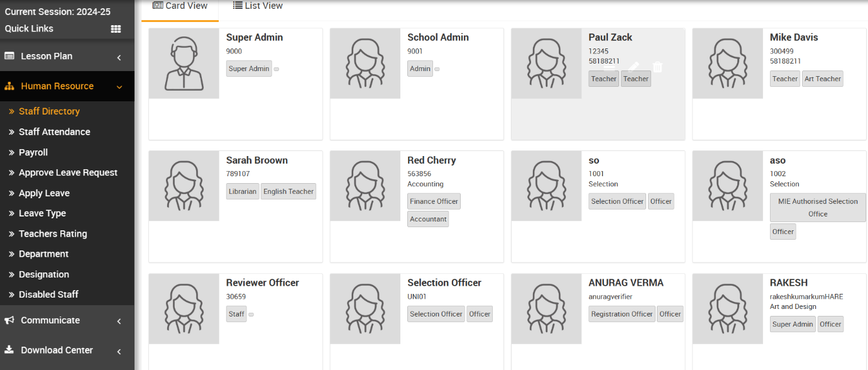The image size is (868, 370).
Task: Open the Disabled Staff page
Action: point(48,294)
